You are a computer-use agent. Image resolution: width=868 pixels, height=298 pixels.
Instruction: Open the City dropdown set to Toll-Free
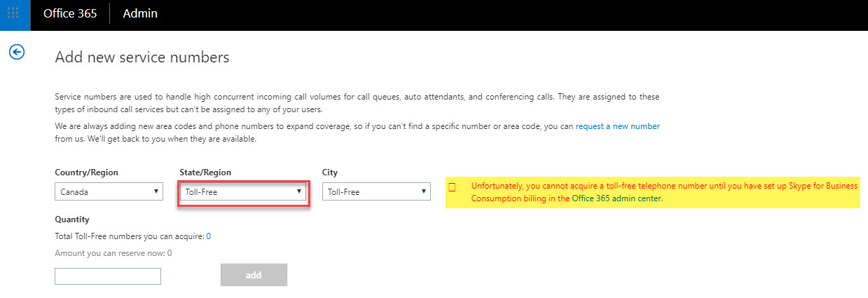pos(376,191)
